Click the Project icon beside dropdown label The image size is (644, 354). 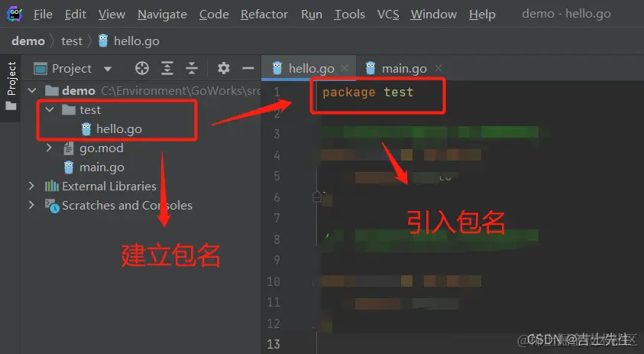(x=40, y=69)
